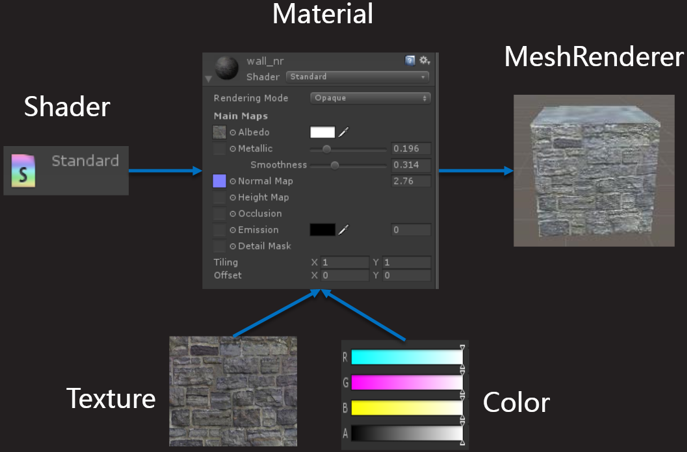Click the Smoothness slider handle
Viewport: 687px width, 452px height.
click(334, 165)
